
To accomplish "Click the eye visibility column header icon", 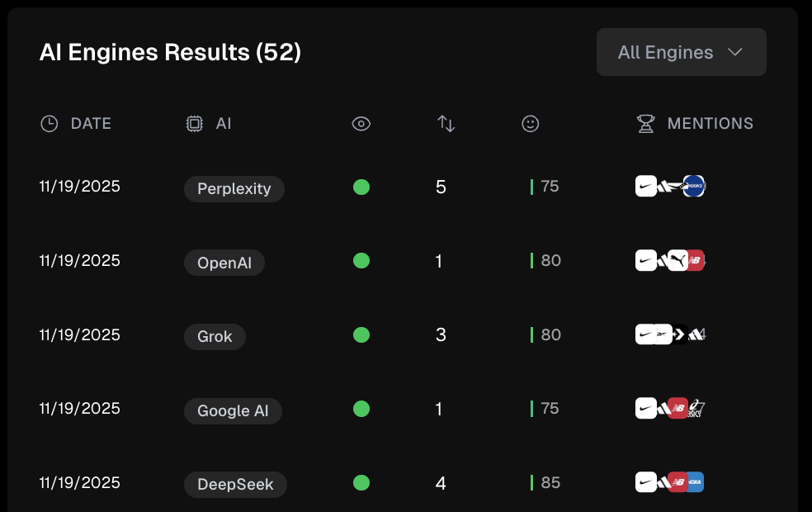I will (x=361, y=124).
